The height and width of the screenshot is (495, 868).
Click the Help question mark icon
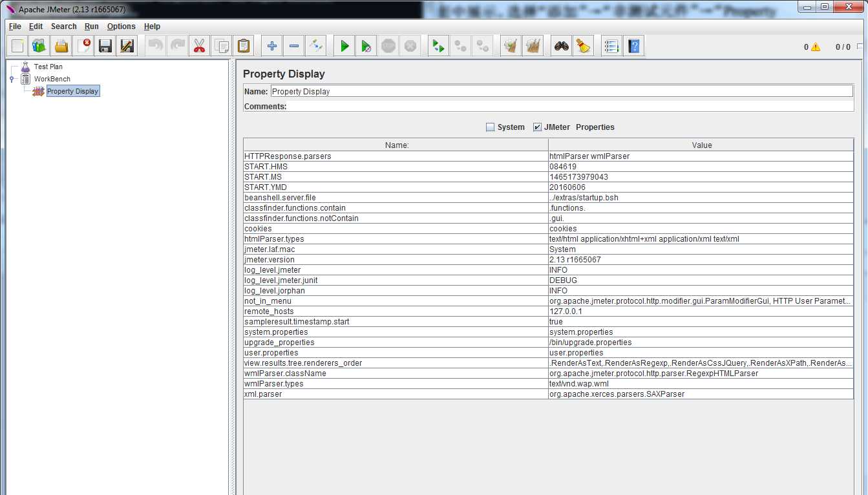tap(634, 46)
